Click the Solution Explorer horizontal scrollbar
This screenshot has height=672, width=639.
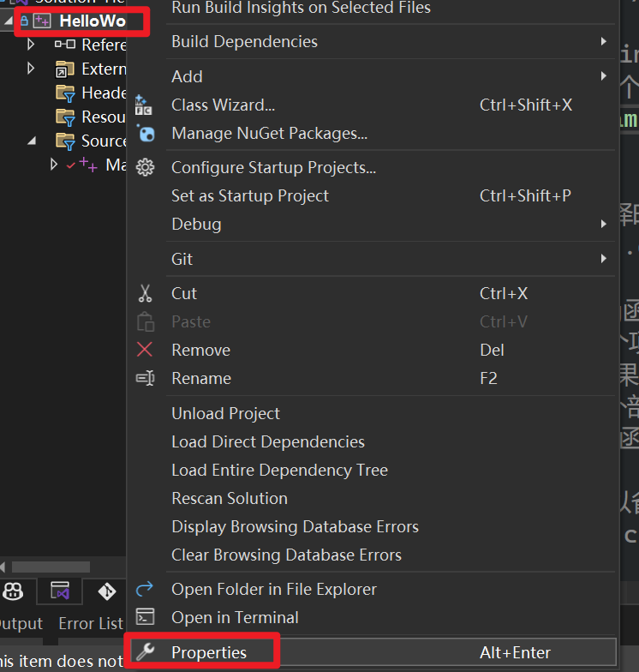(x=51, y=567)
